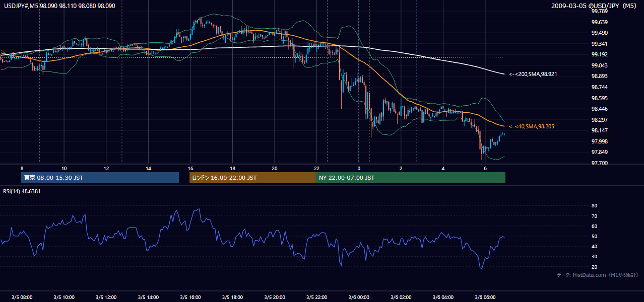Click price axis value 97.998

tap(600, 141)
